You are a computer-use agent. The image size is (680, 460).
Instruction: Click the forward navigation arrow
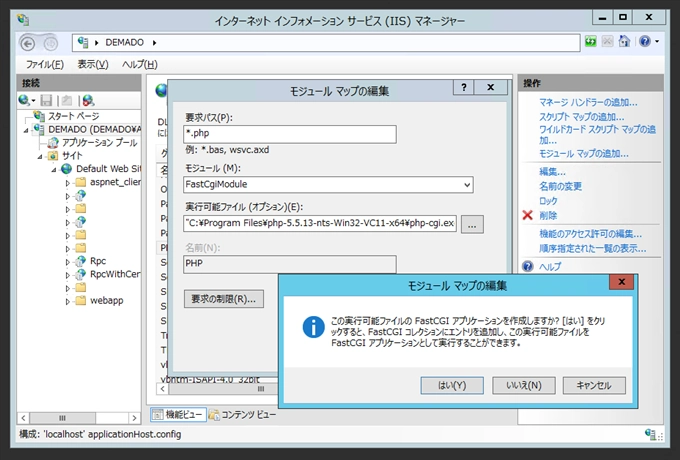tap(51, 44)
